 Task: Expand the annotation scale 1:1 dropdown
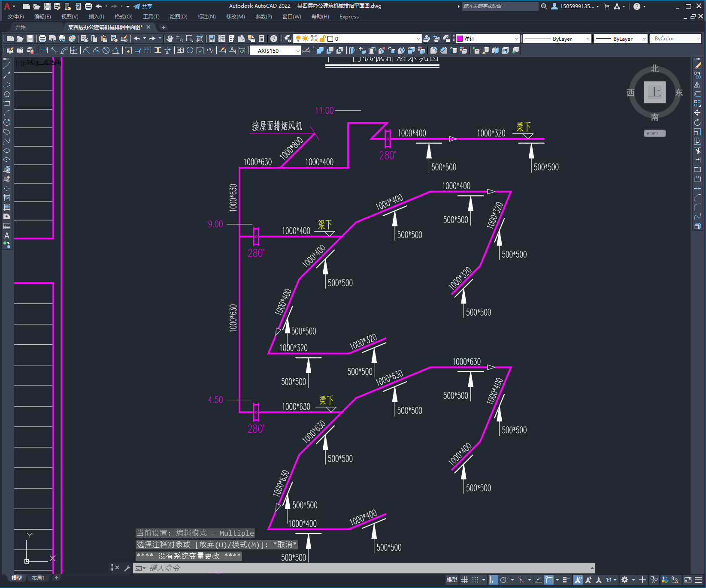(x=611, y=580)
